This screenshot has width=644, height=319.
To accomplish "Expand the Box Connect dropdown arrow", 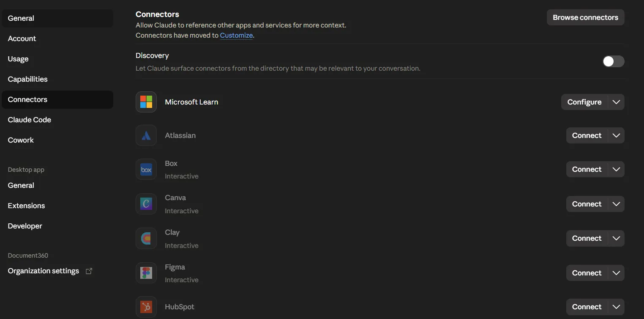I will (616, 169).
